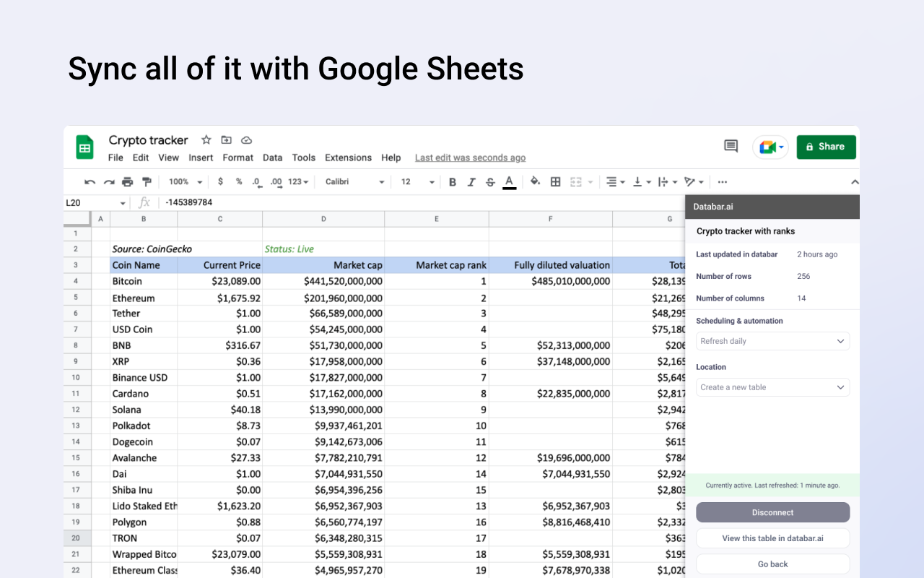Click the Merge cells icon
Viewport: 924px width, 578px height.
click(x=576, y=182)
